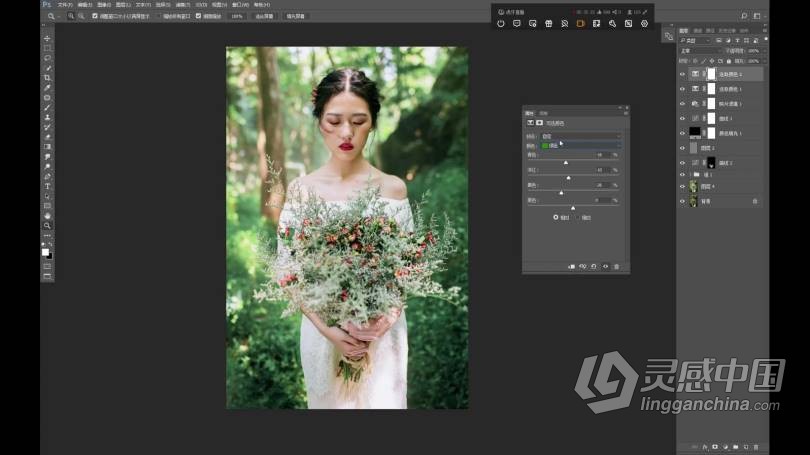
Task: Select the Rectangular Marquee tool
Action: [x=47, y=49]
